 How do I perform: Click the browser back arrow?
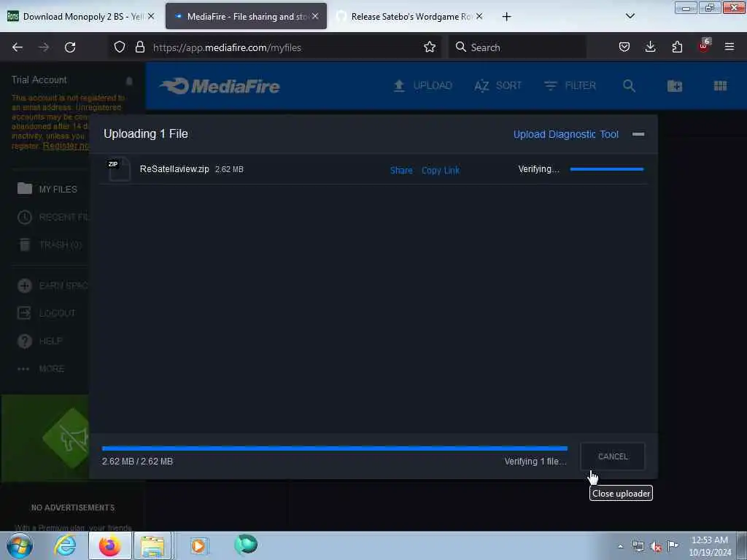point(18,47)
